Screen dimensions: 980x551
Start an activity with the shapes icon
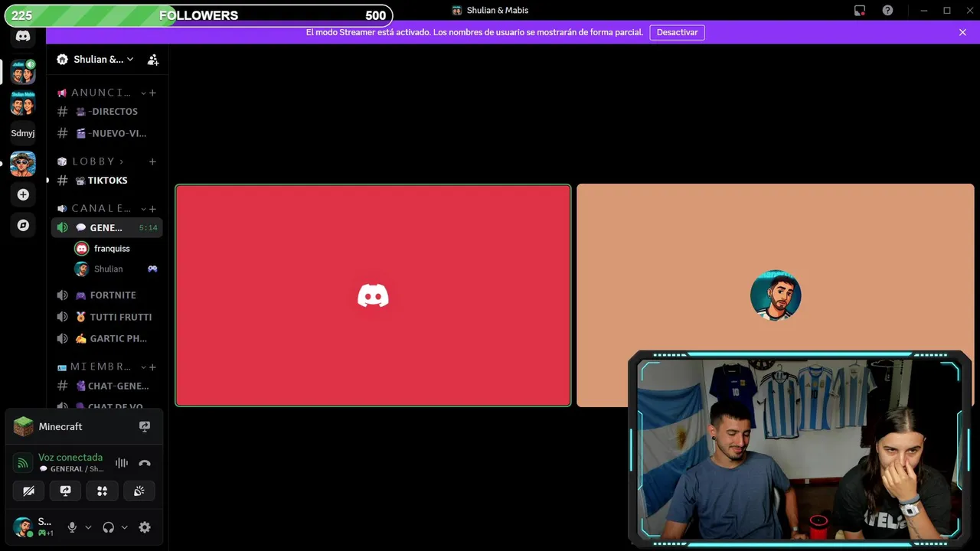pyautogui.click(x=102, y=491)
